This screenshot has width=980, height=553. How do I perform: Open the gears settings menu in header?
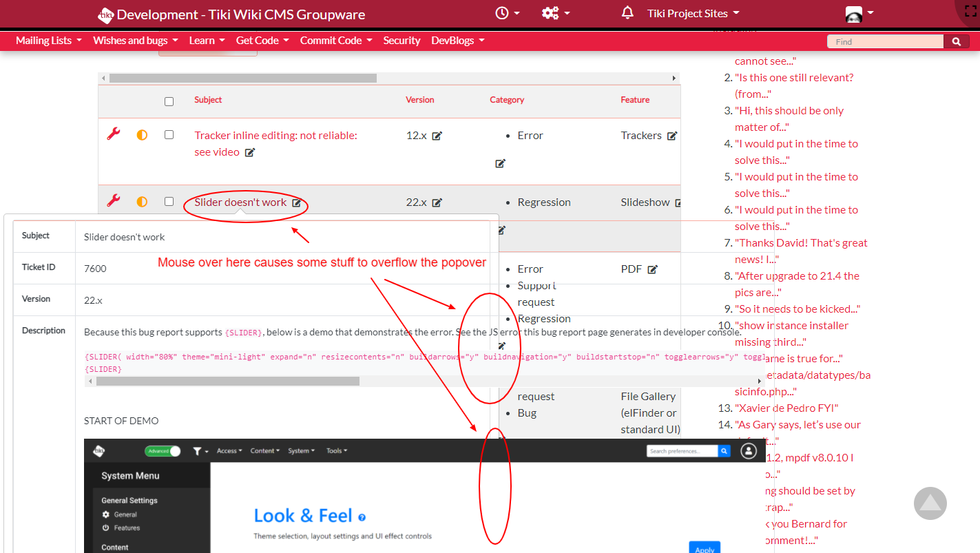click(x=555, y=13)
